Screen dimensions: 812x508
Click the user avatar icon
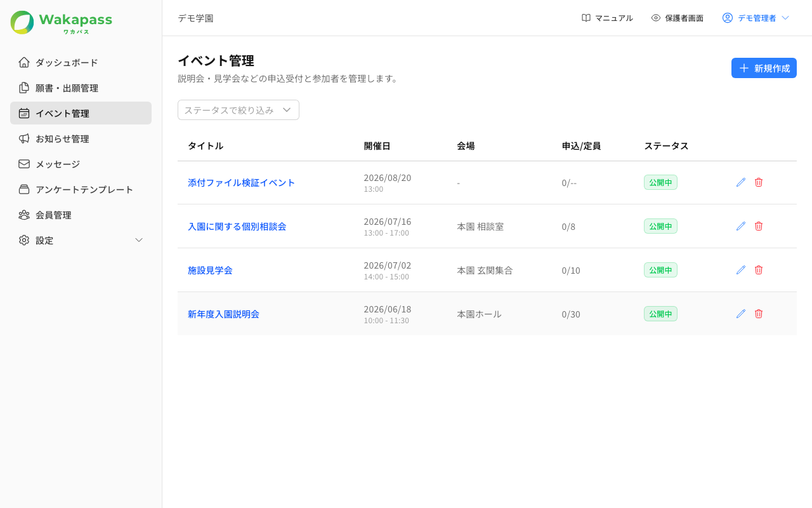point(728,18)
